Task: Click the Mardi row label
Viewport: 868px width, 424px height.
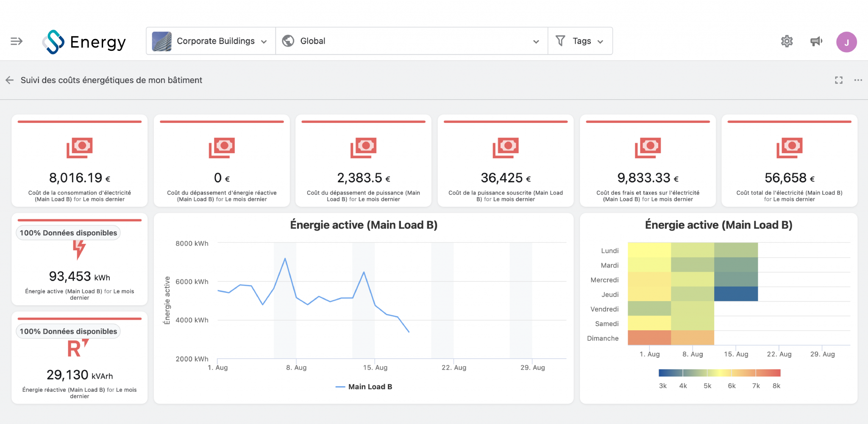Action: [x=609, y=265]
